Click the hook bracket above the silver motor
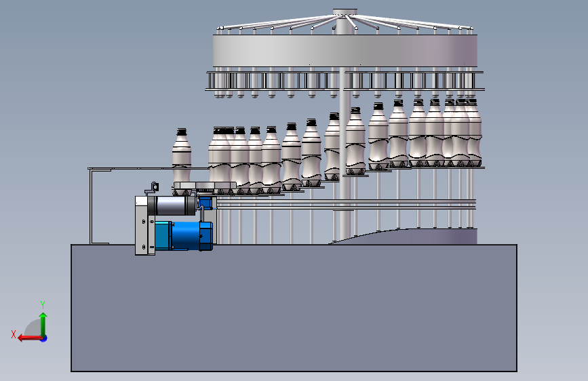588x381 pixels. point(152,188)
